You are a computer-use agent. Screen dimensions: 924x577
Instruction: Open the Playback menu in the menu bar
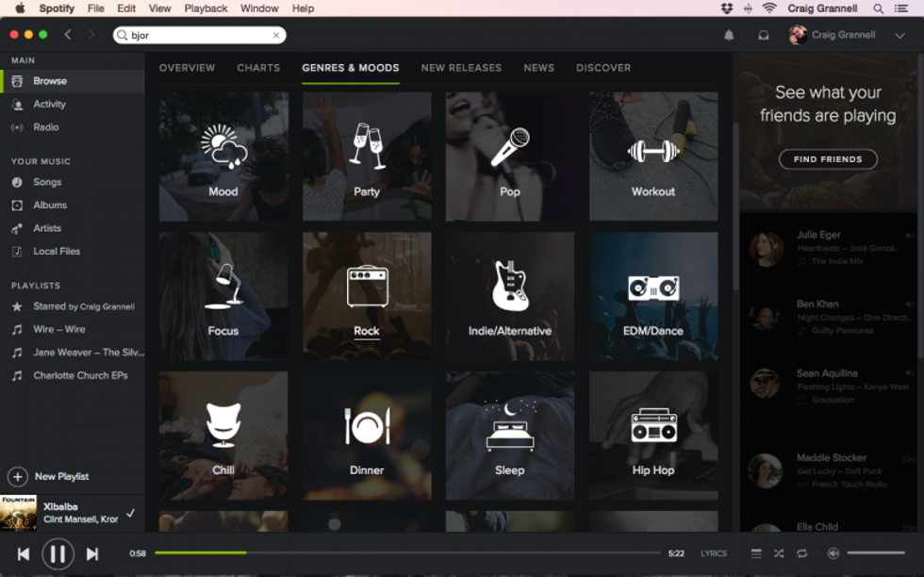tap(206, 8)
